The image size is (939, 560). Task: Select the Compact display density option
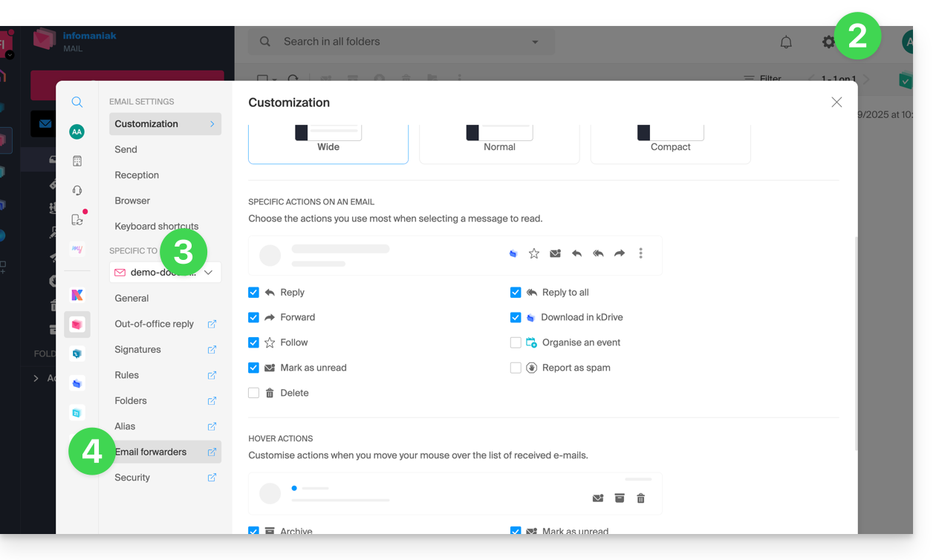pos(670,144)
